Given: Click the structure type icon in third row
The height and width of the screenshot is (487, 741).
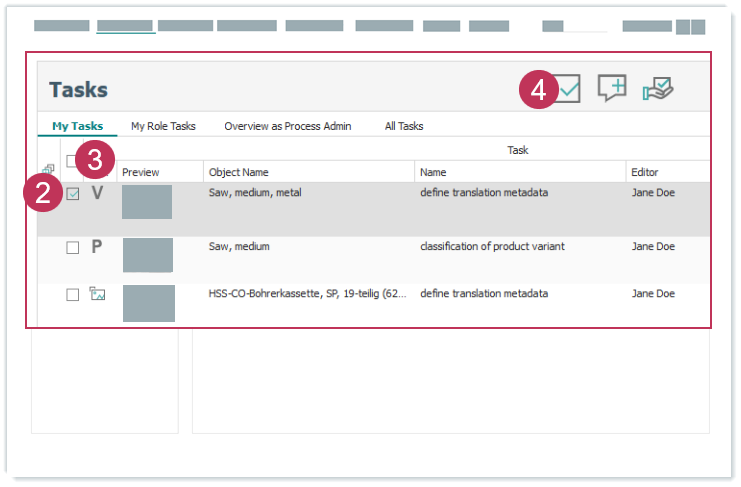Looking at the screenshot, I should [x=97, y=294].
